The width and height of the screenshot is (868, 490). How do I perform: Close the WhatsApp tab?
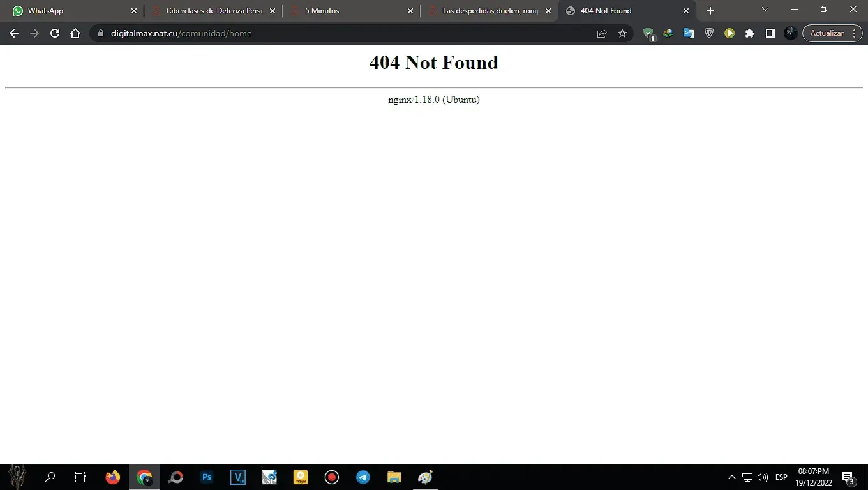tap(134, 11)
